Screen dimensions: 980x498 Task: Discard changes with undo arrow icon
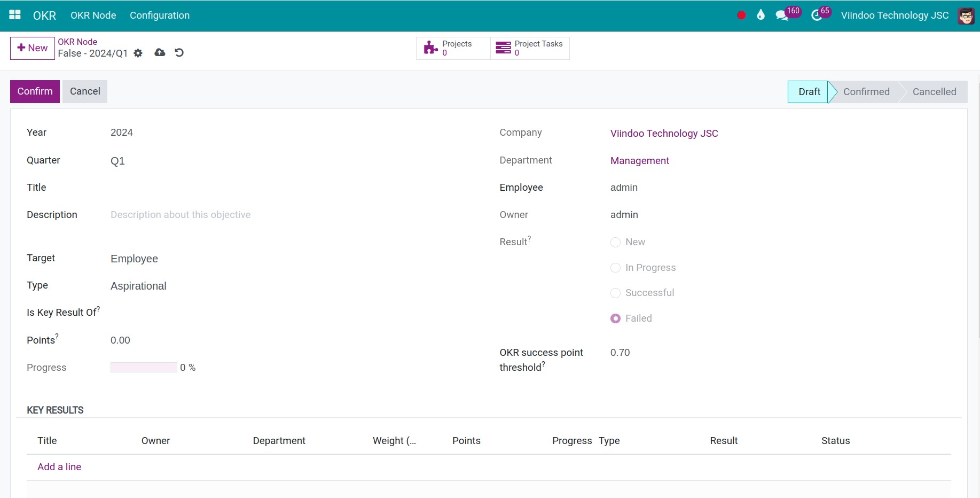click(179, 52)
